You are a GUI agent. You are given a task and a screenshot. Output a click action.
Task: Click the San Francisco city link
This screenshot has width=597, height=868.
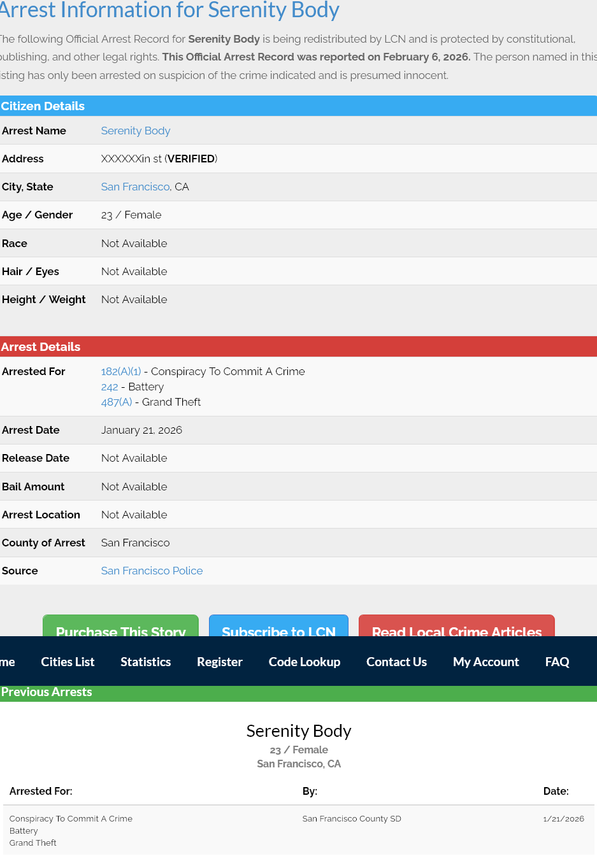coord(135,187)
